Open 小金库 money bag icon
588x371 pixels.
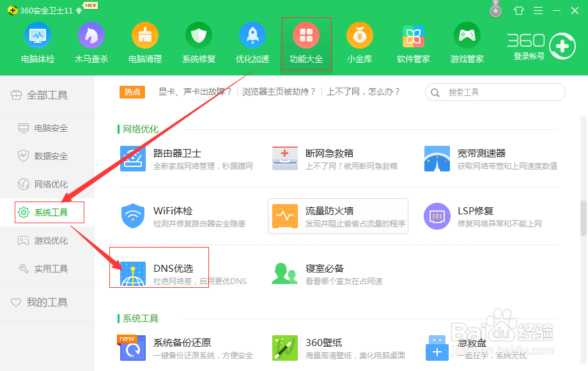pyautogui.click(x=360, y=36)
